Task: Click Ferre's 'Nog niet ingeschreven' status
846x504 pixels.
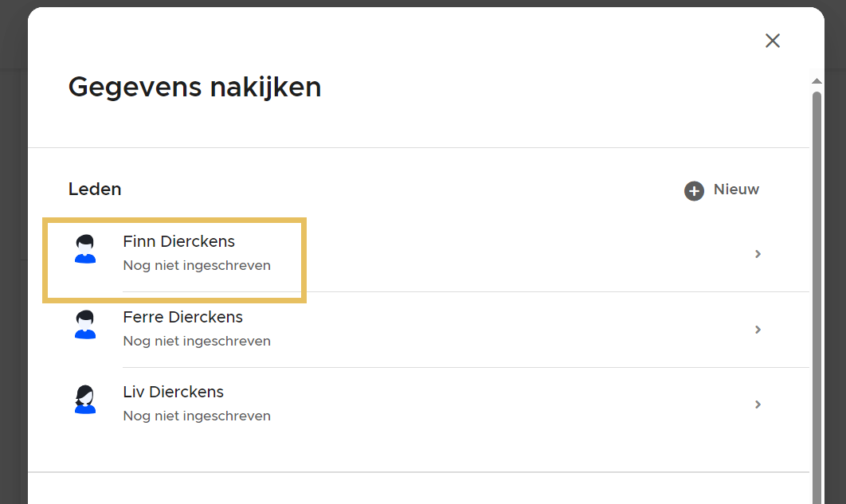Action: point(197,341)
